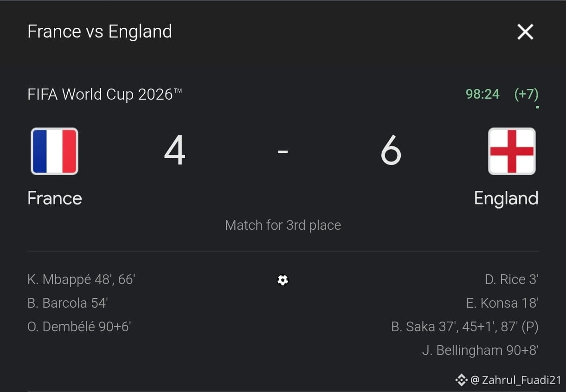Select scorer E. Konsa 18'
This screenshot has width=566, height=392.
502,303
